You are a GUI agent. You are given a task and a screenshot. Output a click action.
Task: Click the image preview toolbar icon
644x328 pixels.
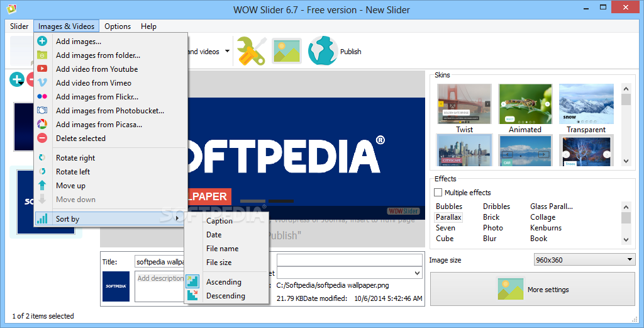pos(287,51)
